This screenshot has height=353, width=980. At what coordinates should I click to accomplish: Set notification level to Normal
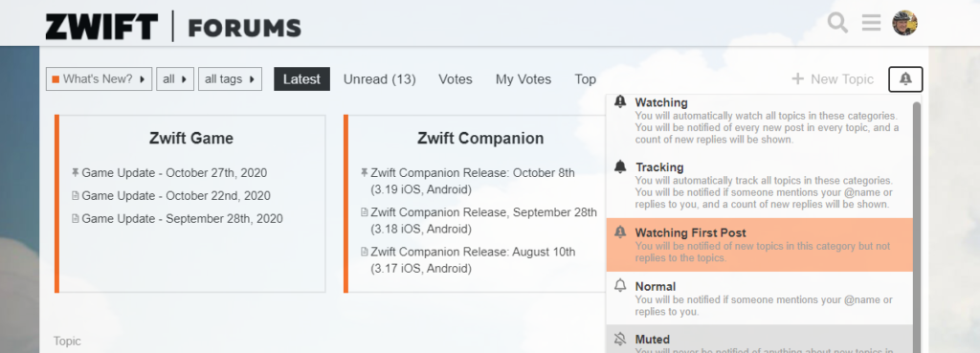[759, 298]
